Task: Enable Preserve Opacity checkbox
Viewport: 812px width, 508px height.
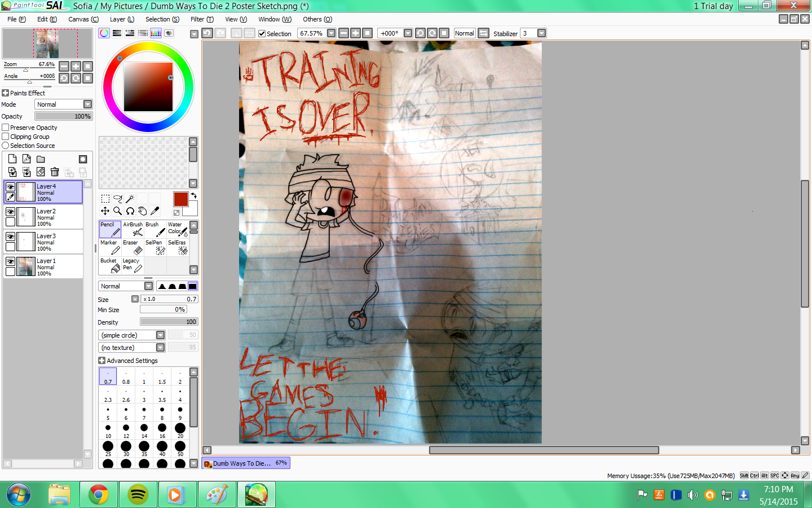Action: [6, 128]
